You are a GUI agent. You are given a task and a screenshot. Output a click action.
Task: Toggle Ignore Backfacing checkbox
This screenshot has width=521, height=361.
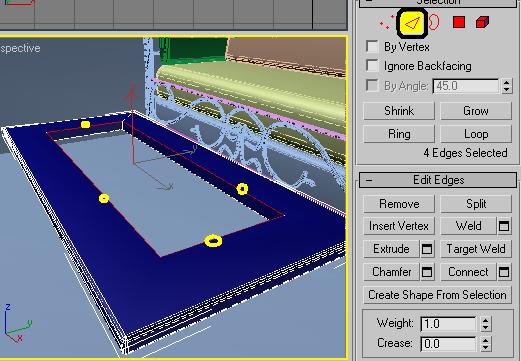[x=372, y=66]
